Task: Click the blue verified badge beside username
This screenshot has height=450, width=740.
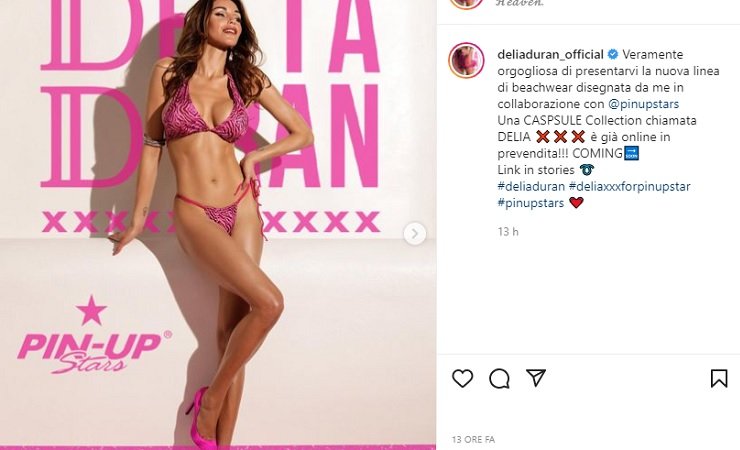Action: coord(613,54)
